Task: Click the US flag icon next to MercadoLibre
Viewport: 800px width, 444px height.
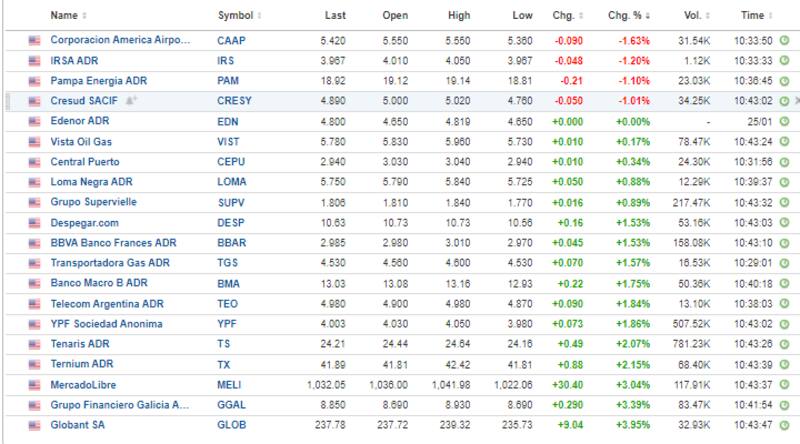Action: click(35, 384)
